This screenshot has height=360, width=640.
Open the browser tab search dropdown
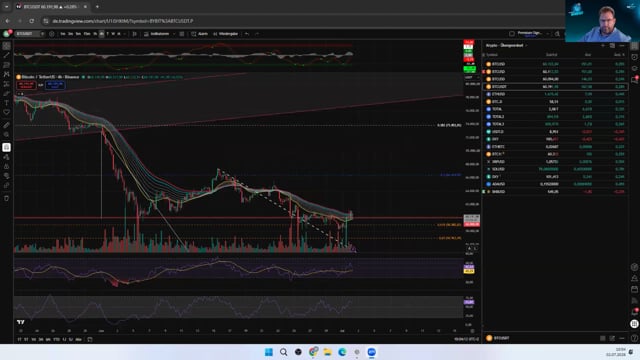click(x=7, y=7)
